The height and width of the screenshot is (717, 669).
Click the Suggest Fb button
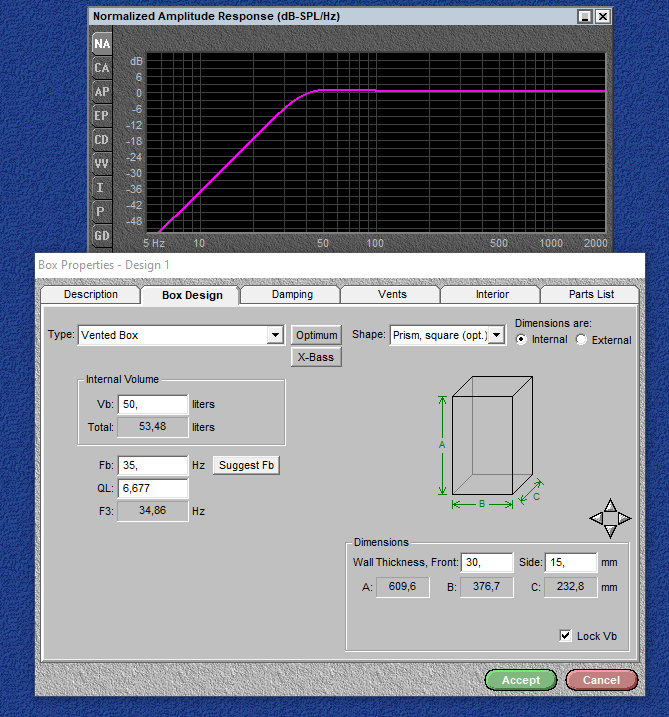[246, 466]
